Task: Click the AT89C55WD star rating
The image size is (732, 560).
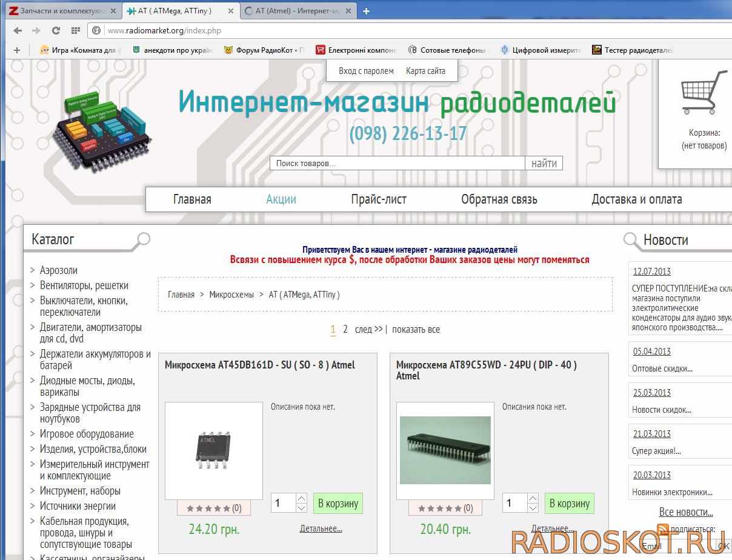Action: click(440, 508)
